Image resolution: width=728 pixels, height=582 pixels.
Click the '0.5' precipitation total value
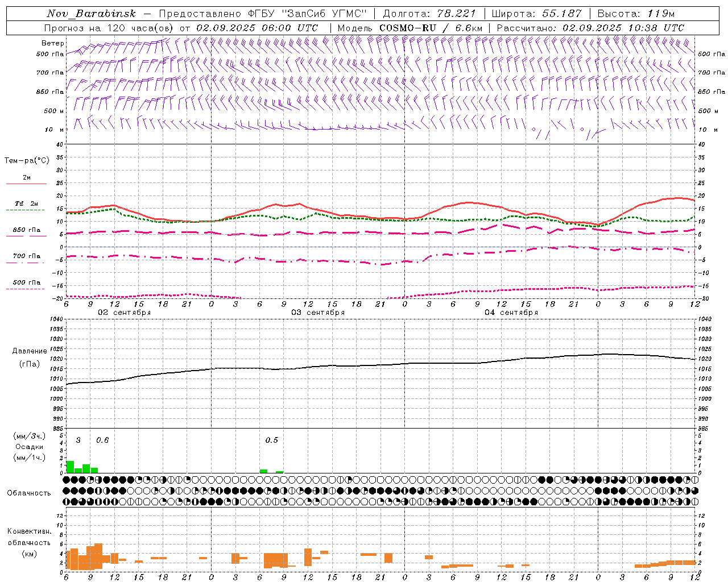click(x=272, y=440)
